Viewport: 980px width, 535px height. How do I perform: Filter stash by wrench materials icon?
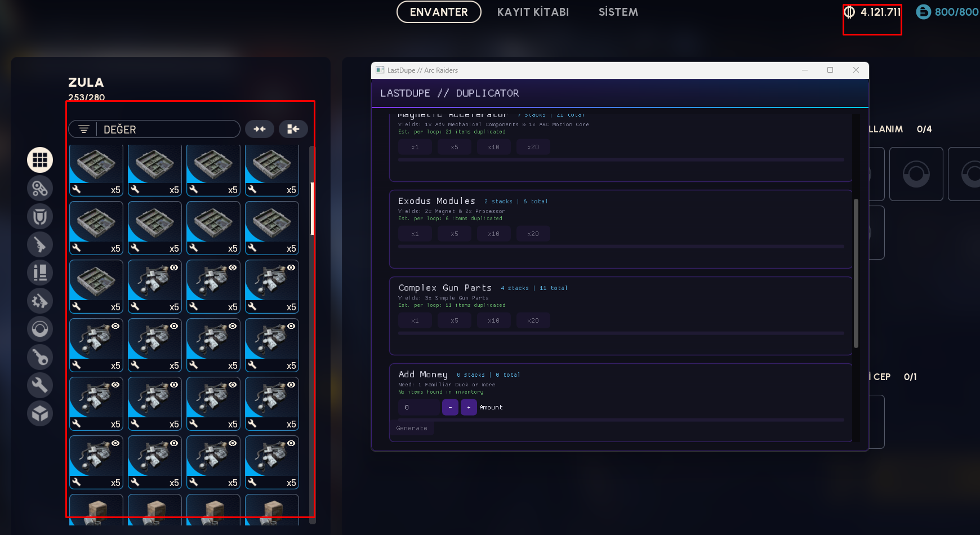pos(40,386)
